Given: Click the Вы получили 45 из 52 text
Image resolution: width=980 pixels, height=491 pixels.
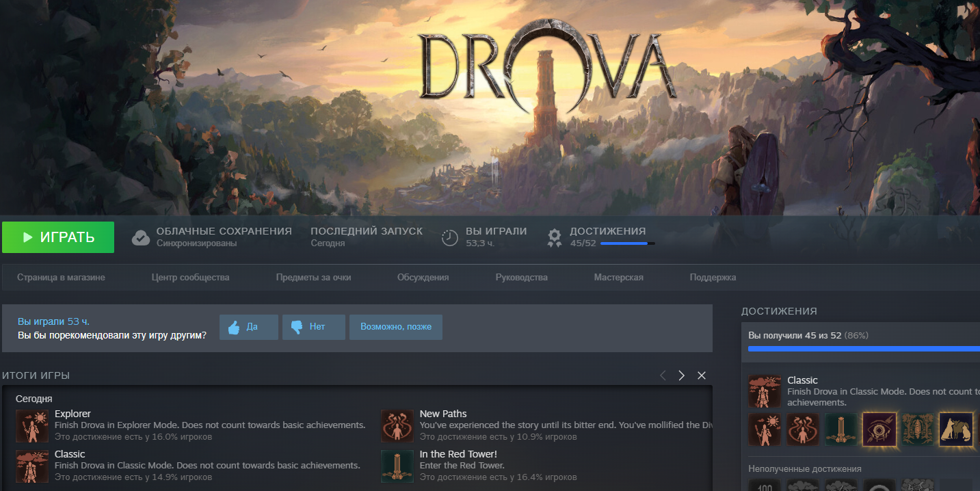Looking at the screenshot, I should pos(795,336).
